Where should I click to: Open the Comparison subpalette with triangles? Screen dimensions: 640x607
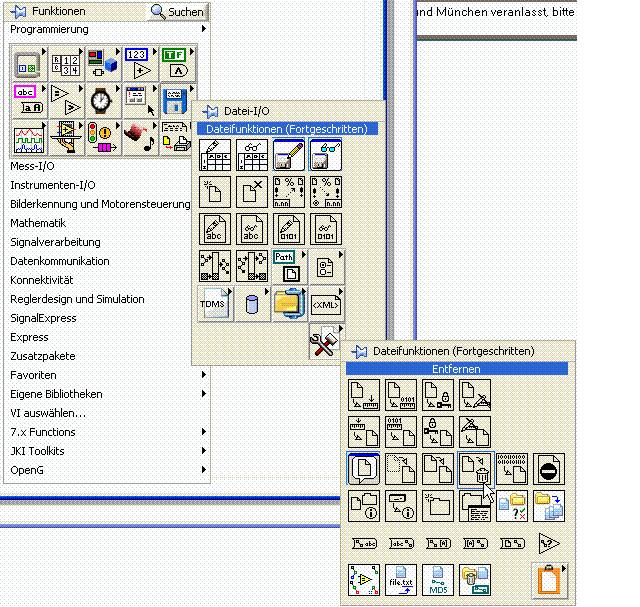point(66,100)
